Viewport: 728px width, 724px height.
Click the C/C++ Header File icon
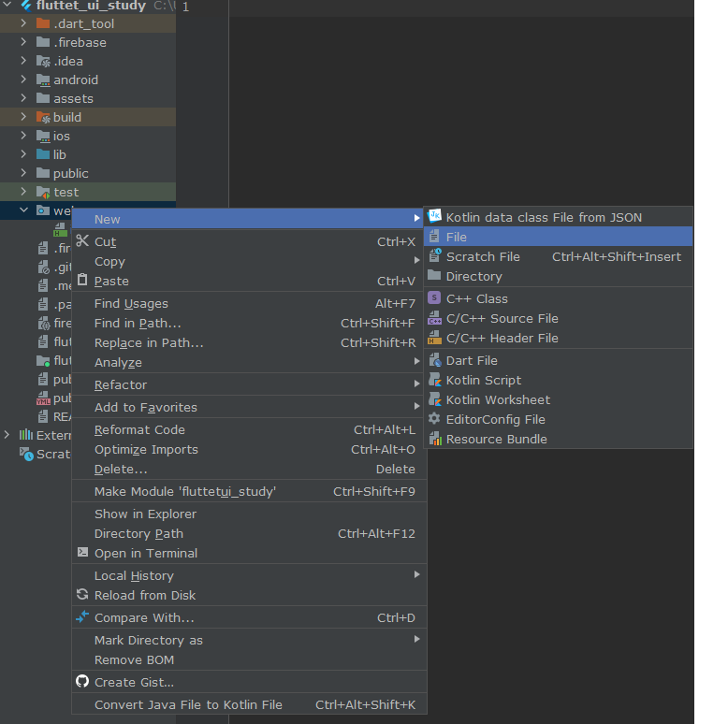coord(434,338)
